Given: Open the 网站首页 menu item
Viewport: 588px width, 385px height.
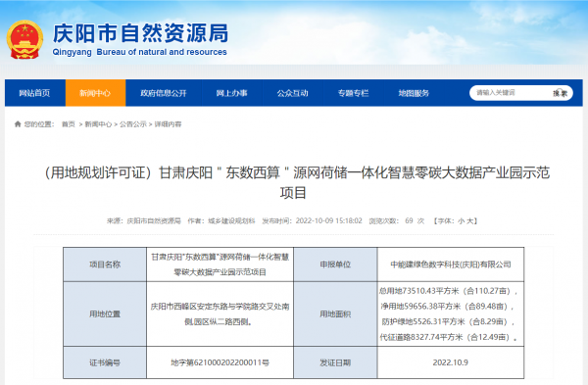Looking at the screenshot, I should 34,93.
